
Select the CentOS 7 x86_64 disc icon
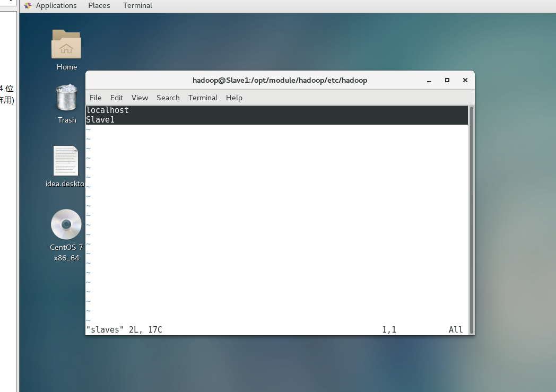click(66, 224)
